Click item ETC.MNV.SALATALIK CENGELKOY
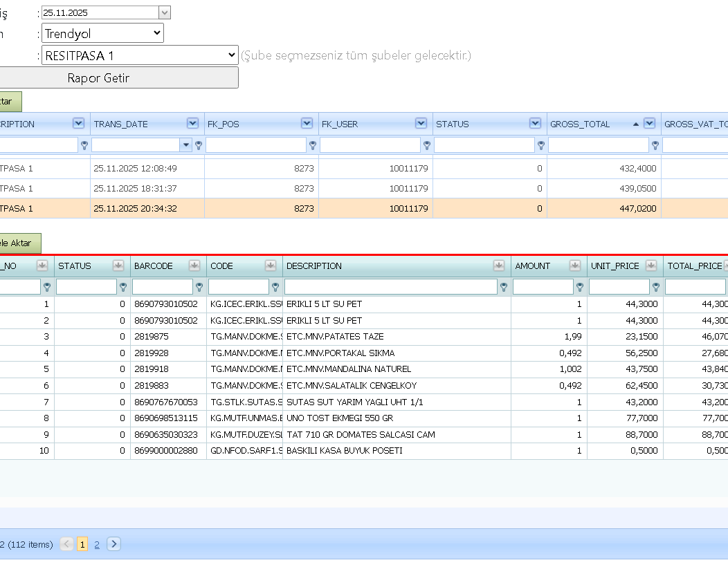Image resolution: width=728 pixels, height=567 pixels. click(352, 386)
